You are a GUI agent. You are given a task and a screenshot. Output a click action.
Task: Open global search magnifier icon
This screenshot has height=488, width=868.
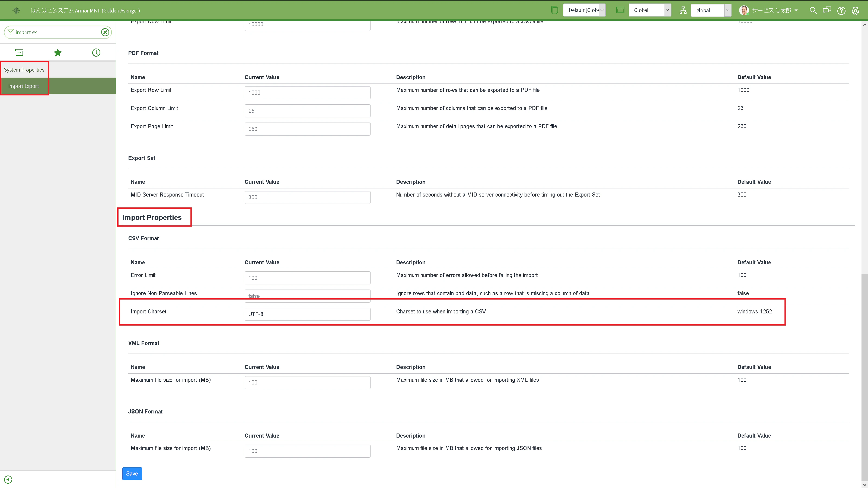(813, 11)
